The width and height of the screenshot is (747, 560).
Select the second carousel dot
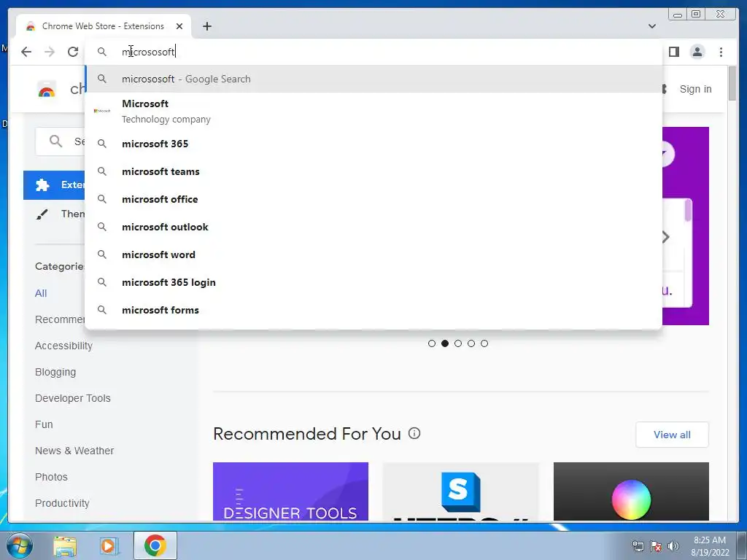click(445, 343)
